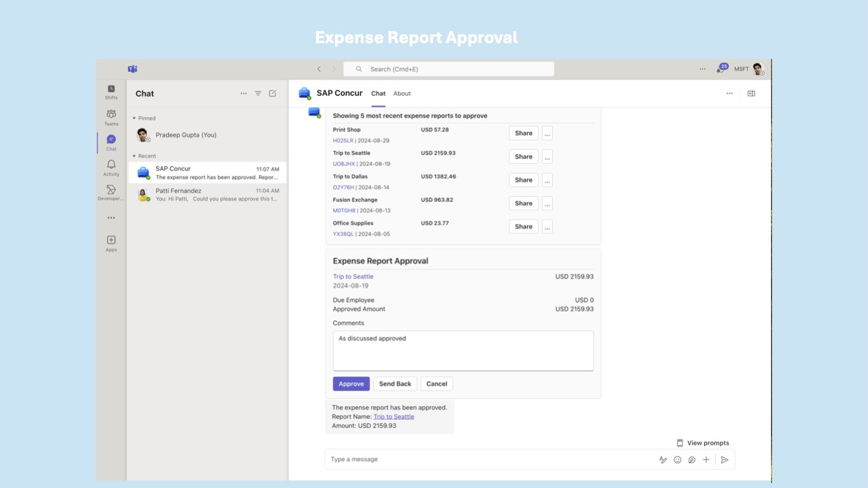Open the format message icon

click(x=663, y=459)
